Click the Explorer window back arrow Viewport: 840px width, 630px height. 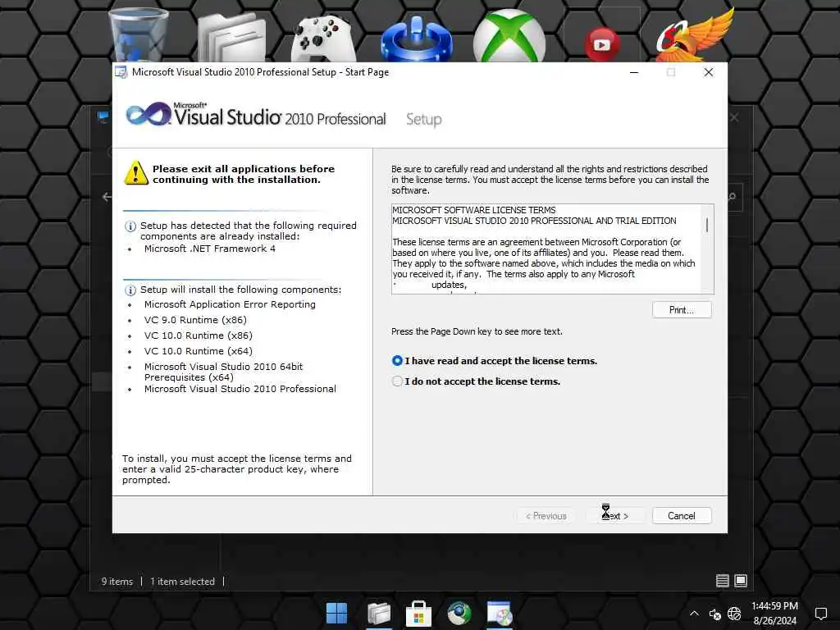(107, 197)
